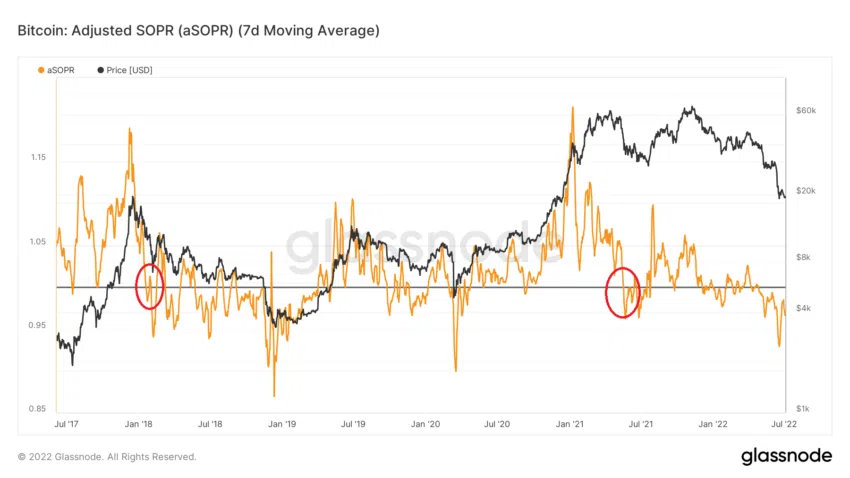Click the black Price legend dot
Image resolution: width=850 pixels, height=478 pixels.
pos(100,70)
